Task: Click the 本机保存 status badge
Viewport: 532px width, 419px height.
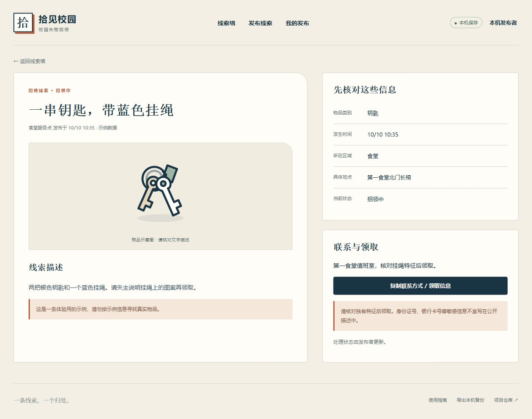Action: (466, 23)
